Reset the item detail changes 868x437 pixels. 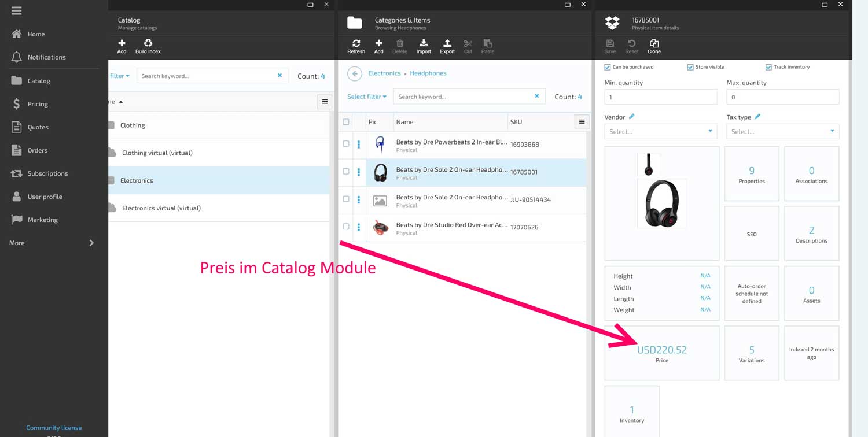[632, 46]
